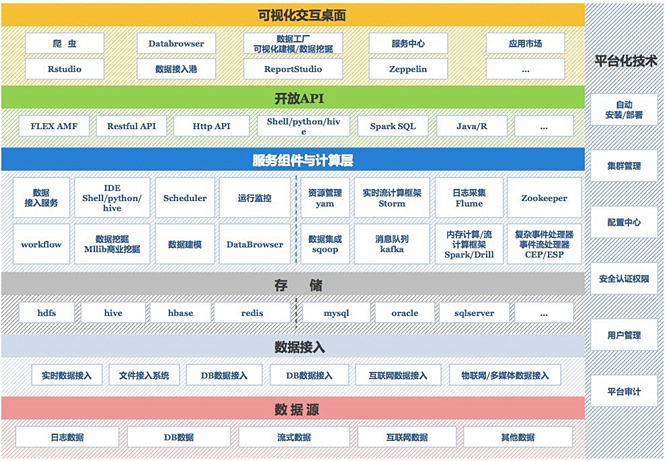Image resolution: width=666 pixels, height=461 pixels.
Task: Select the Http API box
Action: pyautogui.click(x=211, y=126)
